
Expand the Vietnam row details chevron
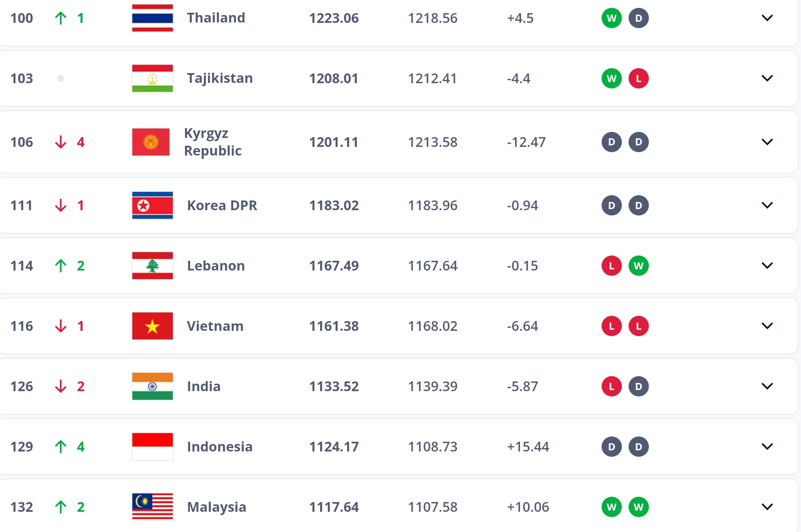(x=767, y=326)
